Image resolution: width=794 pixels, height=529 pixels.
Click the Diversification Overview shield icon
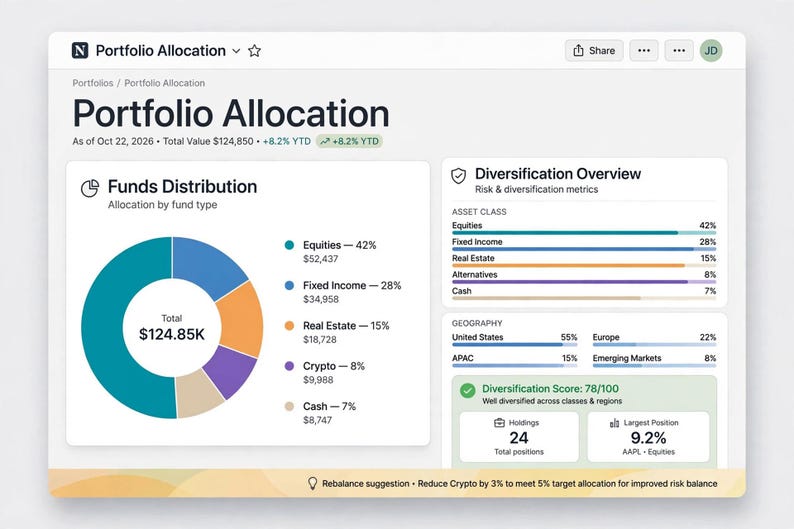(458, 176)
